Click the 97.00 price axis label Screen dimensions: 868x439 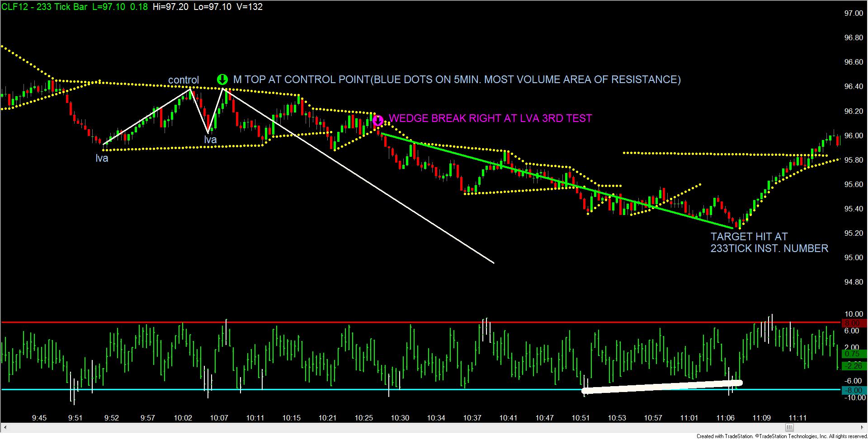pos(854,14)
